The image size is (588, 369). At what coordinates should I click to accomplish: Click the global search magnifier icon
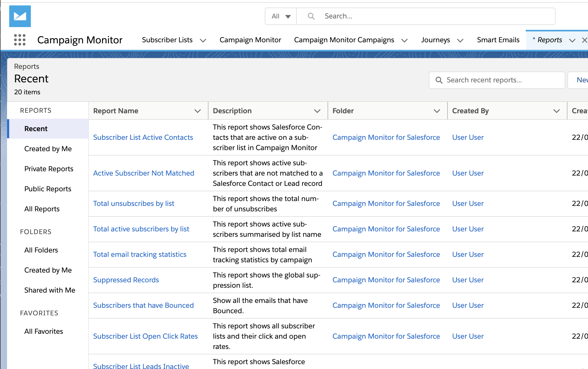pyautogui.click(x=311, y=16)
